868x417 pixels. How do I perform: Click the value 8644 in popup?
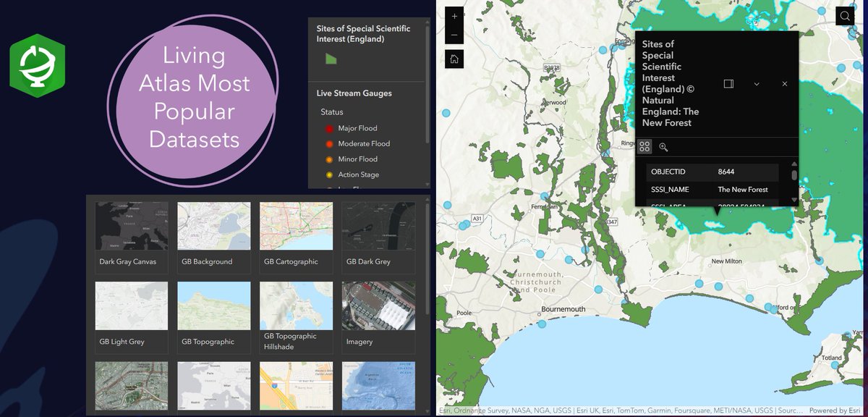click(726, 172)
